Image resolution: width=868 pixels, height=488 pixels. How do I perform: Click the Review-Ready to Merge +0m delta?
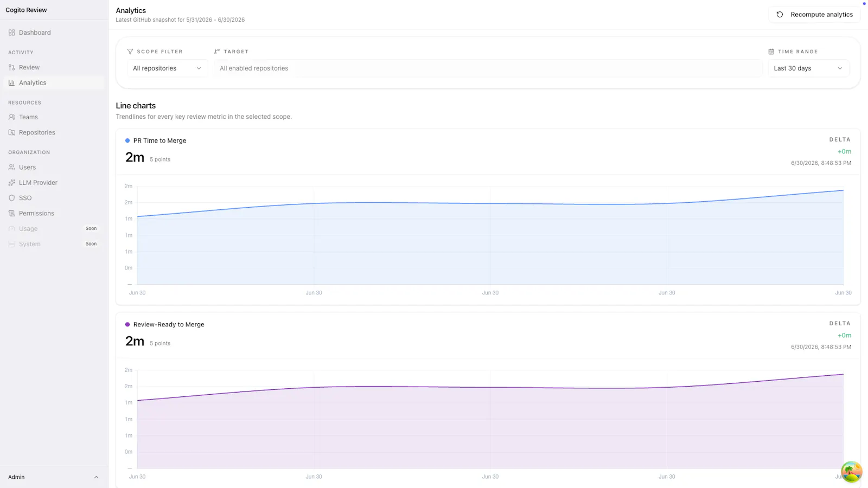point(844,335)
